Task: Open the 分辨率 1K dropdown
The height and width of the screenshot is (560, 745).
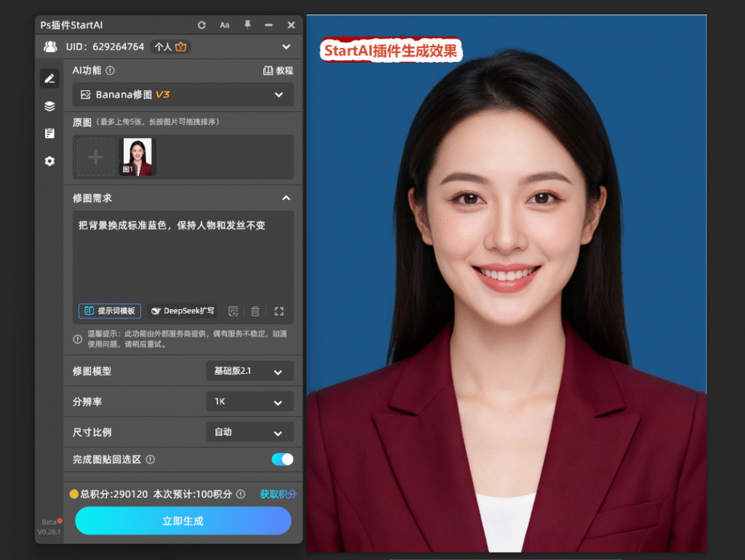Action: [x=250, y=402]
